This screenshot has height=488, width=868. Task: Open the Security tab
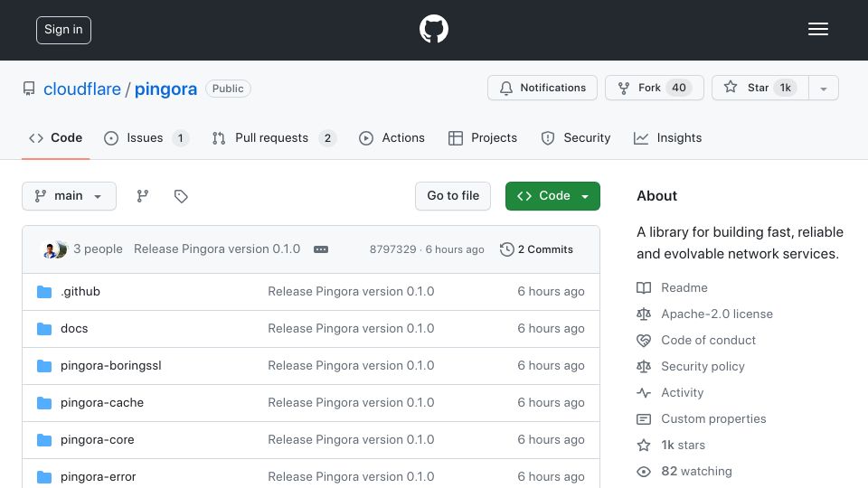click(576, 137)
